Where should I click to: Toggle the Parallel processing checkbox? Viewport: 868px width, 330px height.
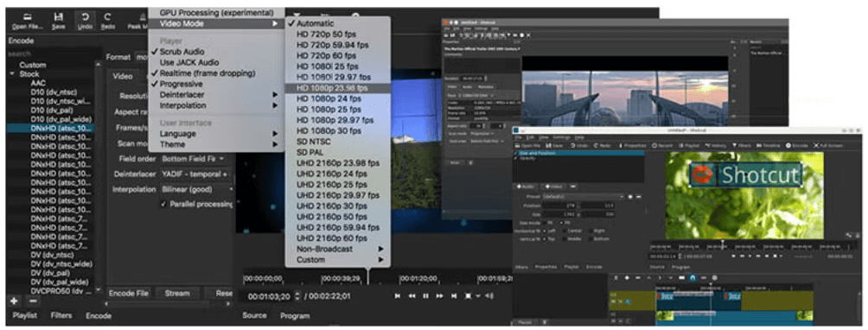point(163,204)
